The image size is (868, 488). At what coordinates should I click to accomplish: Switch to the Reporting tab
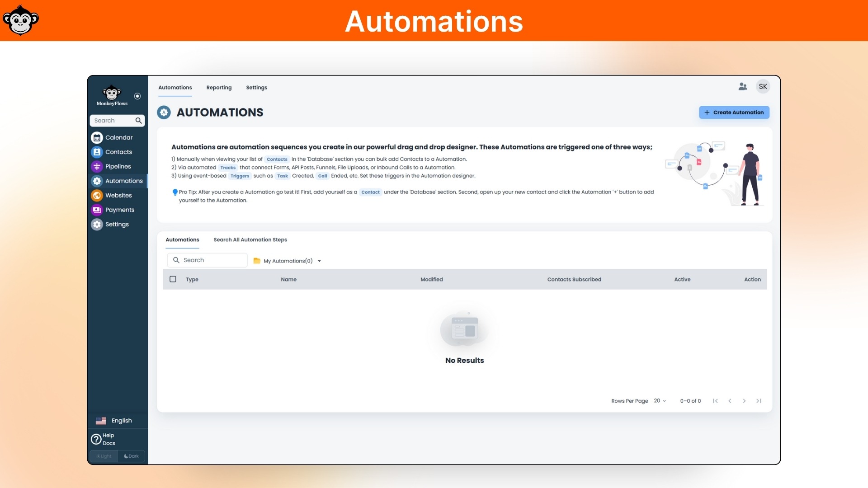219,87
